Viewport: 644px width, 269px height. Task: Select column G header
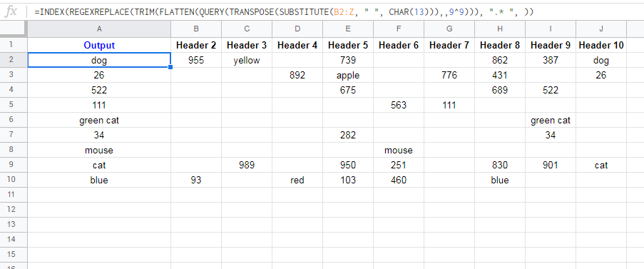point(449,29)
